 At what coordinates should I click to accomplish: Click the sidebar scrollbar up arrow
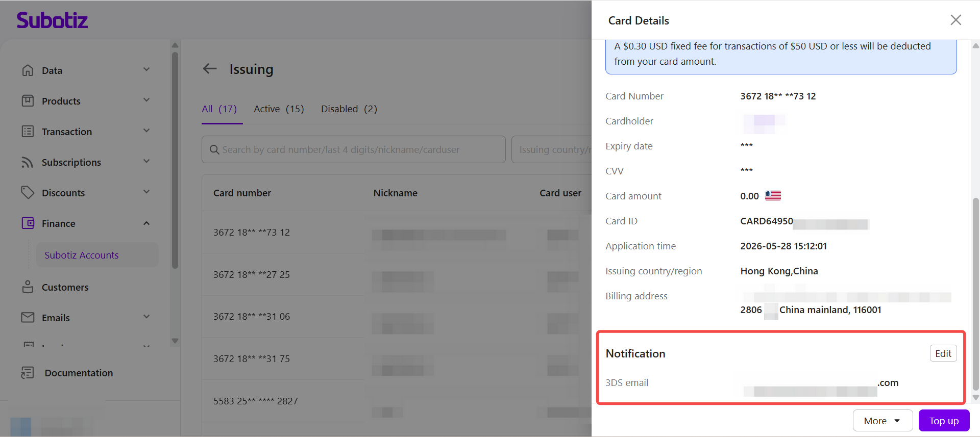pos(175,45)
